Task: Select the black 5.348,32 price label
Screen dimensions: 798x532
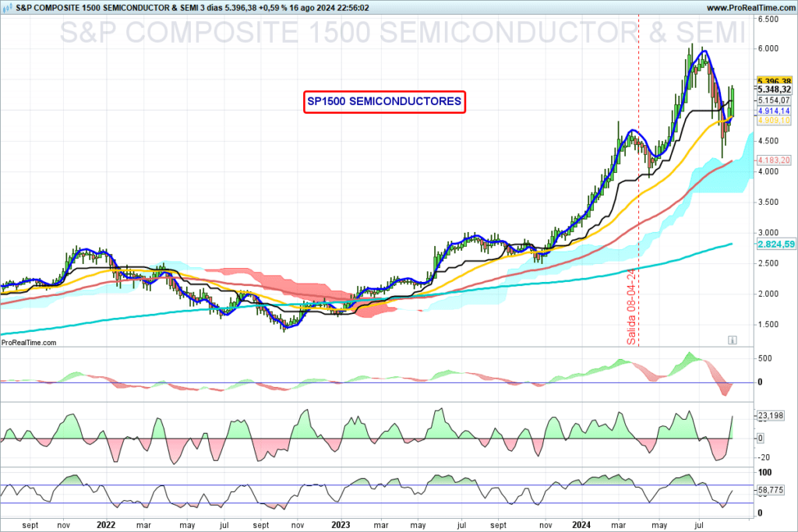Action: tap(774, 90)
